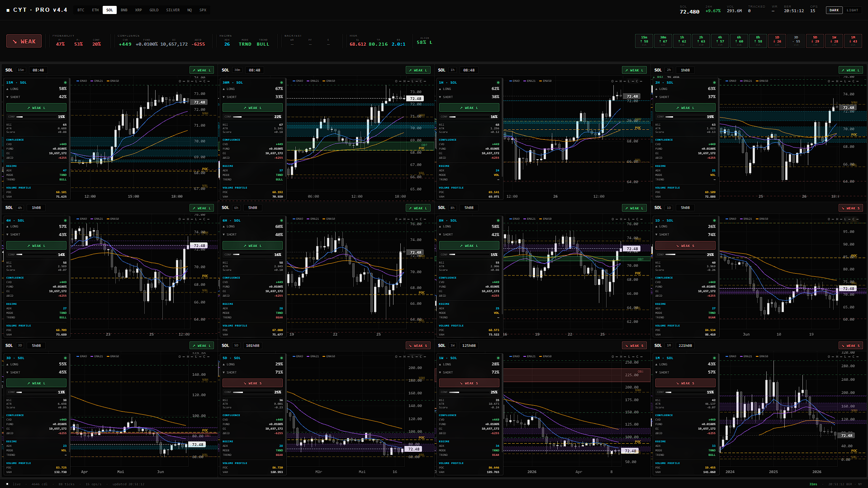Click CONF progress bar in 1W SOL panel
Screen dimensions: 868x488
click(x=469, y=392)
